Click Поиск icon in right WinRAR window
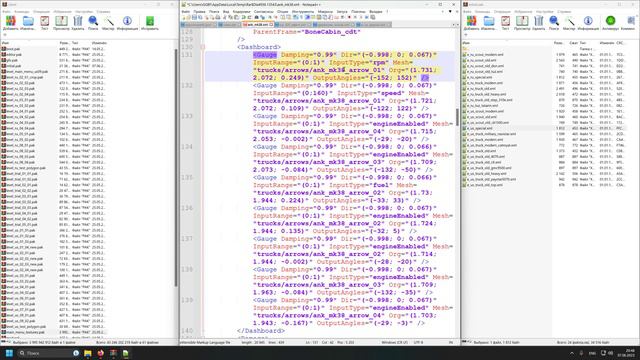 click(x=554, y=23)
